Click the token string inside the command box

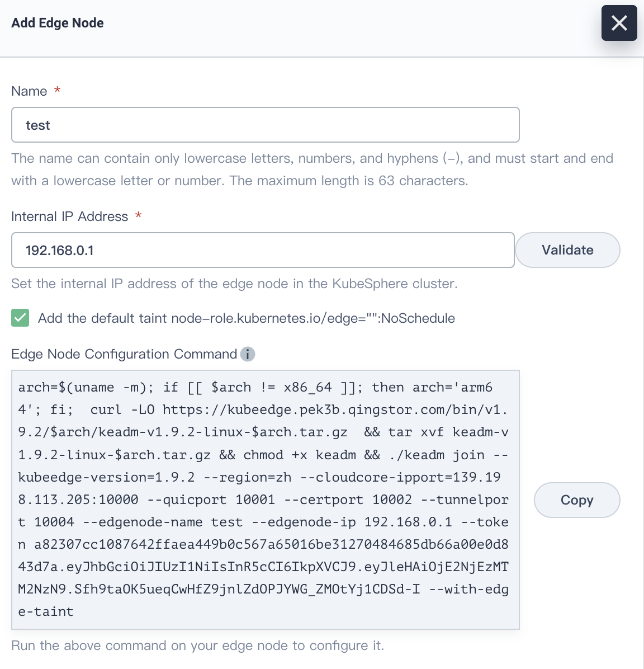[263, 544]
